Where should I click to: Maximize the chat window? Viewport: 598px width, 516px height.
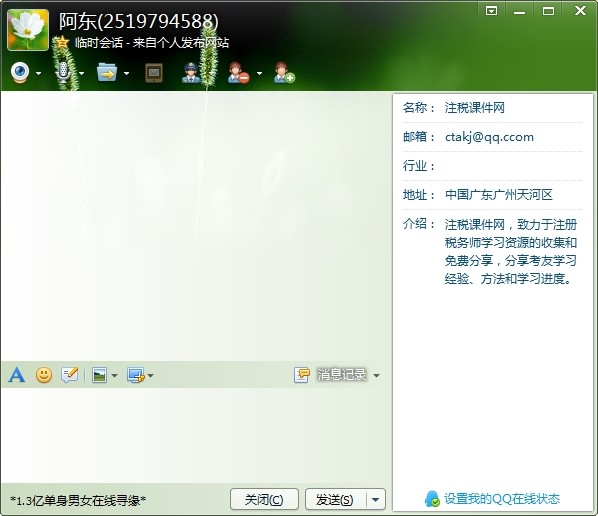pos(548,11)
